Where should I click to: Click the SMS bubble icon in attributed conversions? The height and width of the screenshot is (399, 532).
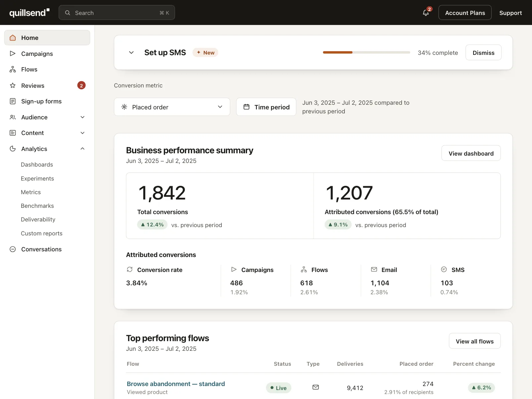click(x=444, y=269)
